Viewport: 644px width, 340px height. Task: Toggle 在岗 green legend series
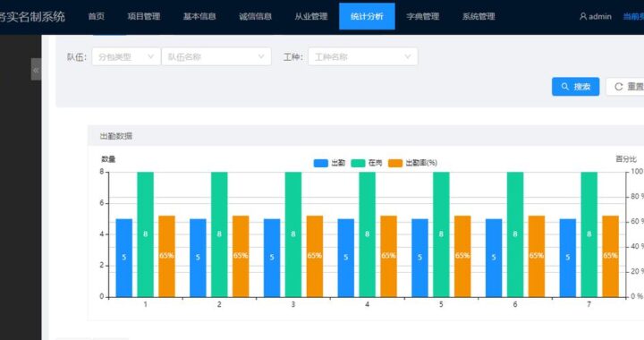coord(367,163)
